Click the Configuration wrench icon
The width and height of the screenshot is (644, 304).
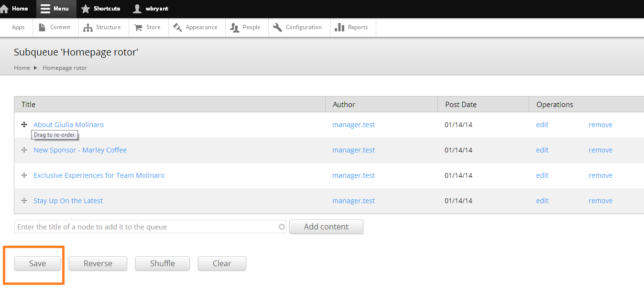(x=277, y=27)
